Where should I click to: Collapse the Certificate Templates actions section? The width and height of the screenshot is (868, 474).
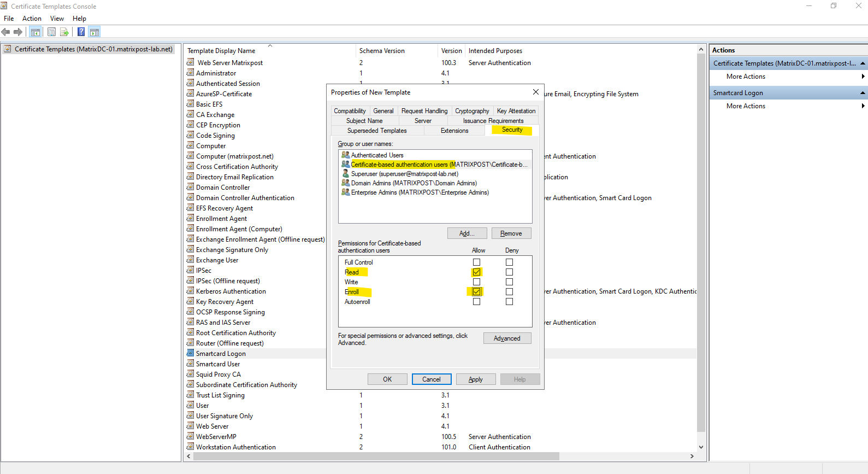(x=863, y=63)
